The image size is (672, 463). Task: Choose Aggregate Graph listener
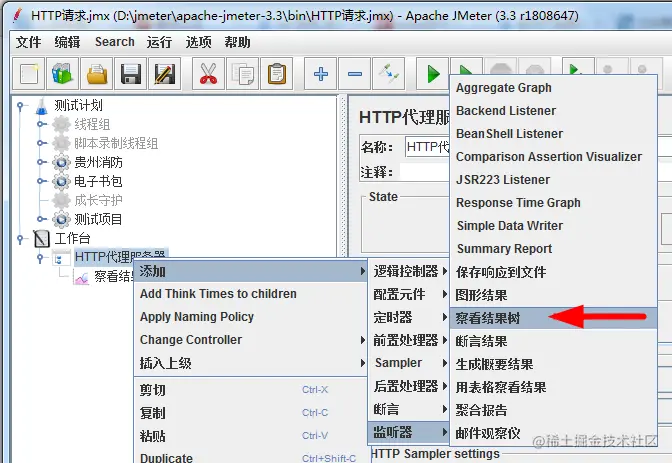pos(553,88)
